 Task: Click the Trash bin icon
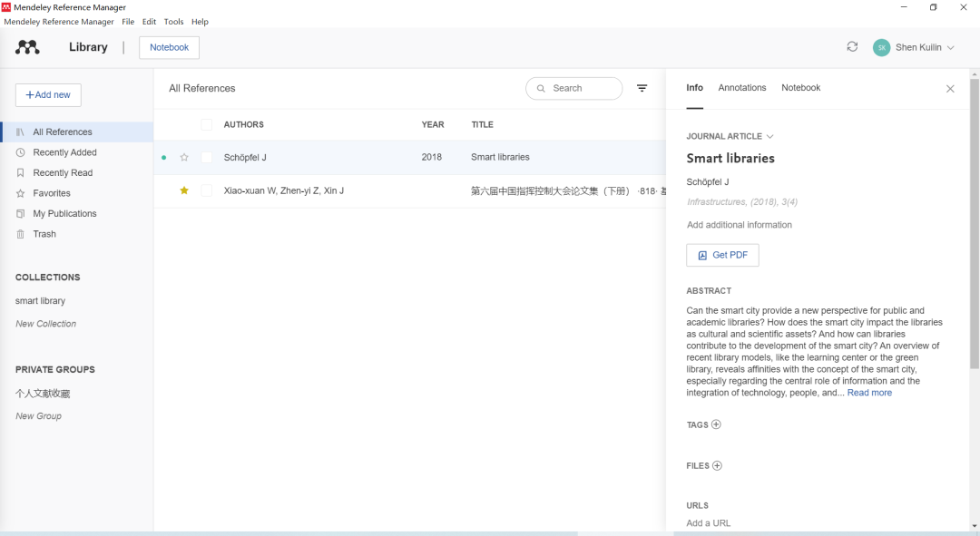pyautogui.click(x=20, y=234)
